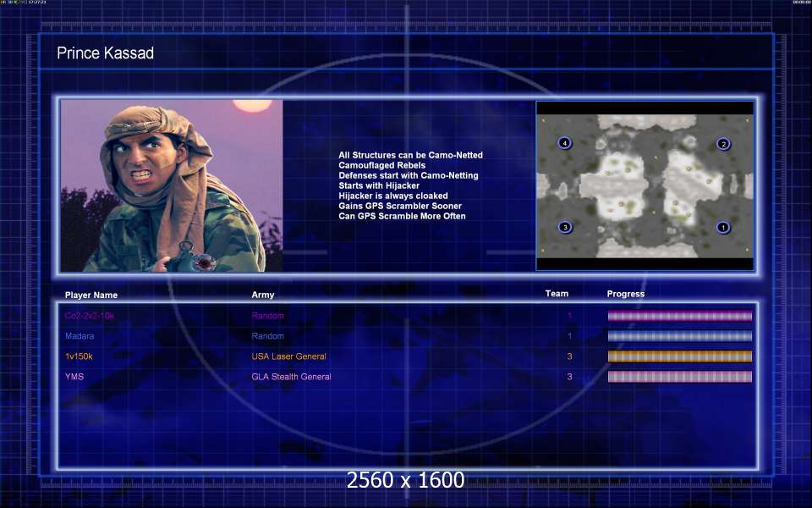Click the team number in 1v150k's row
812x508 pixels.
click(x=569, y=356)
